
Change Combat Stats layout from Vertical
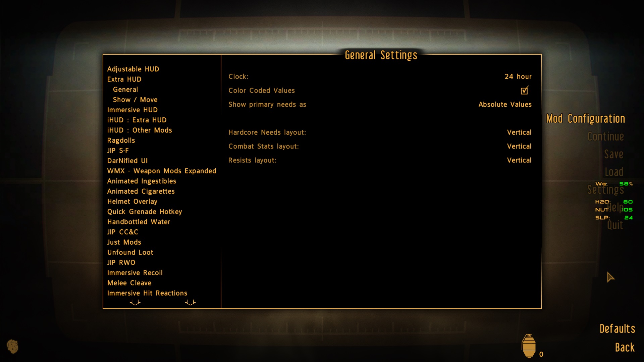[519, 146]
